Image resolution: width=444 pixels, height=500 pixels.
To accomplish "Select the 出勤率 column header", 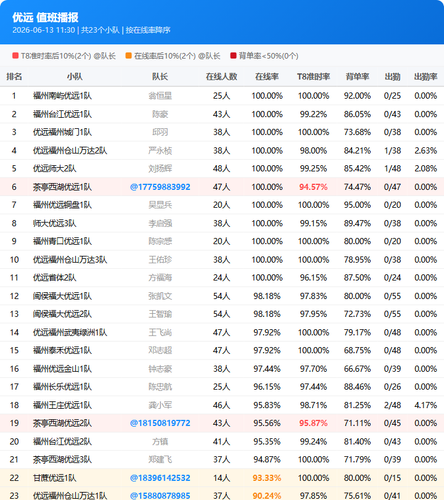I will tap(426, 77).
